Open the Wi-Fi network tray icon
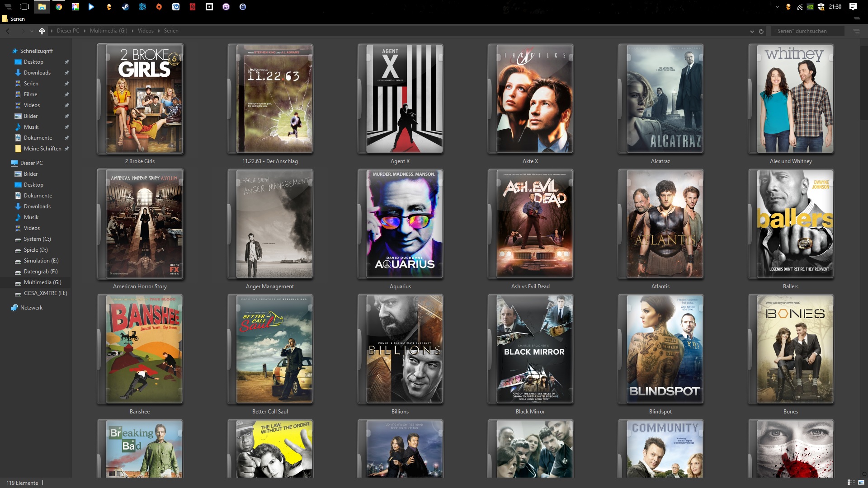The image size is (868, 488). coord(800,7)
